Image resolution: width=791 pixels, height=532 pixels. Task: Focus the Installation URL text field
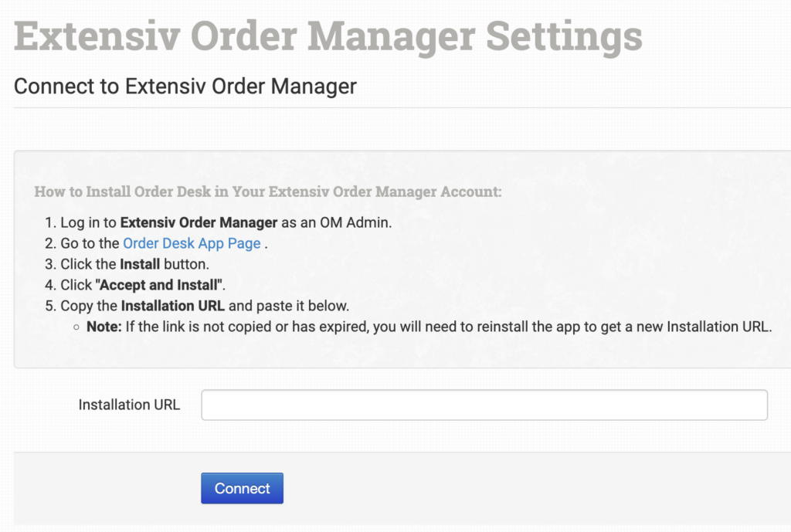(x=484, y=405)
